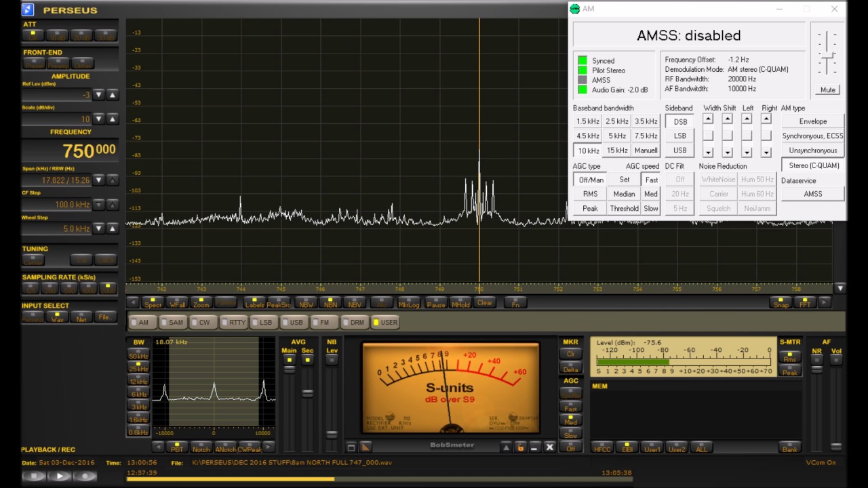
Task: Set filter bandwidth to 50 kHz
Action: [x=138, y=356]
